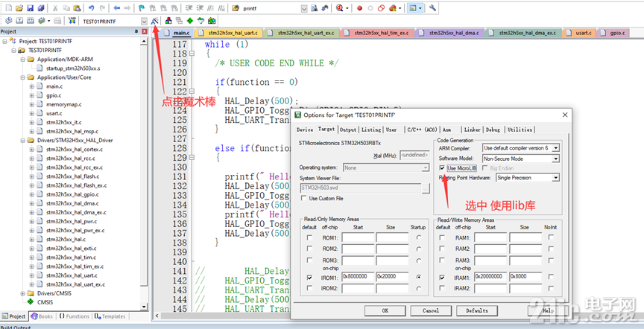This screenshot has height=329, width=644.
Task: Open Manage Run-Time Environment green diamond
Action: point(190,21)
